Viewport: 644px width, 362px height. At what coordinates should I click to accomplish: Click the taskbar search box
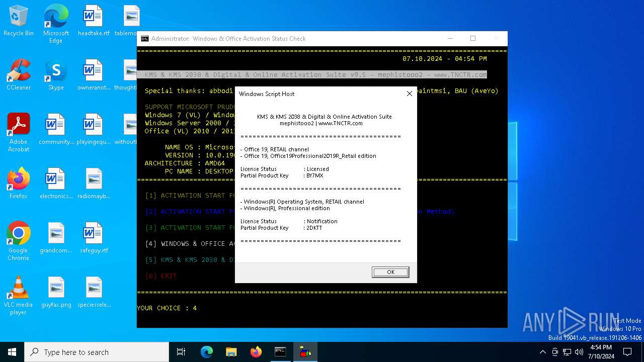(x=97, y=352)
